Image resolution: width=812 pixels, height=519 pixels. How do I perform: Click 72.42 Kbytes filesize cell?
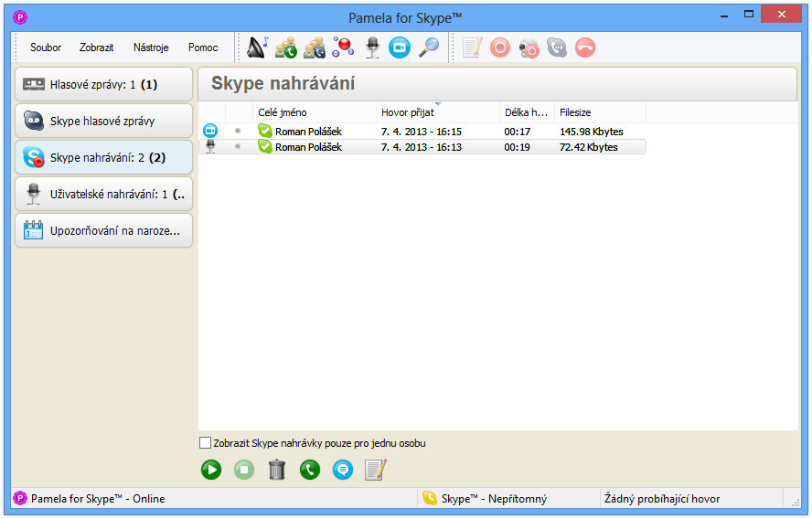(x=589, y=147)
